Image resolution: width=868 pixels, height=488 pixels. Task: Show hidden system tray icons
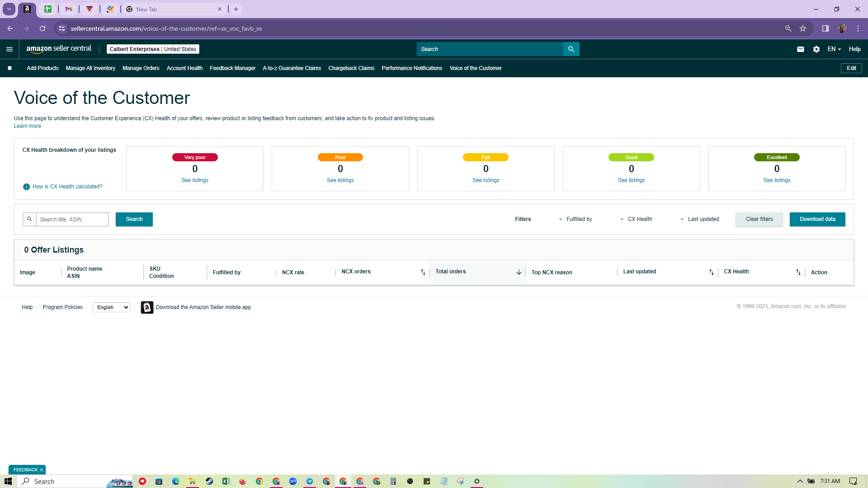(800, 481)
